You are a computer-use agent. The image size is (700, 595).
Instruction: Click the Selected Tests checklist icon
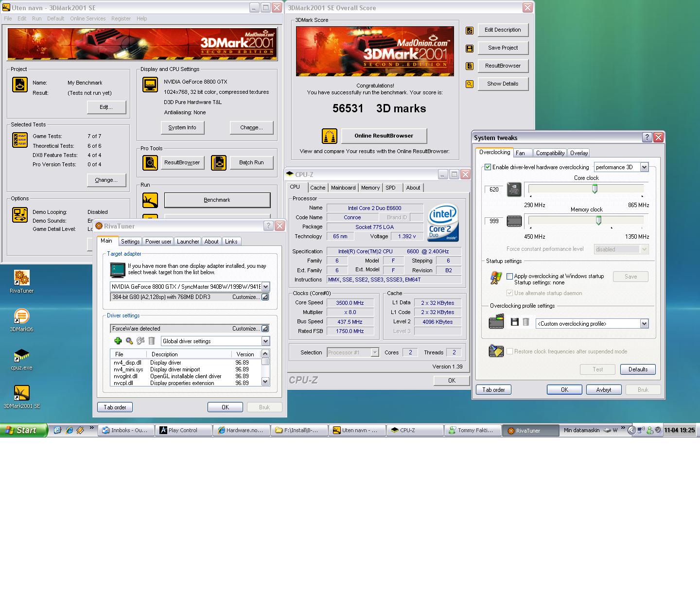[x=20, y=140]
